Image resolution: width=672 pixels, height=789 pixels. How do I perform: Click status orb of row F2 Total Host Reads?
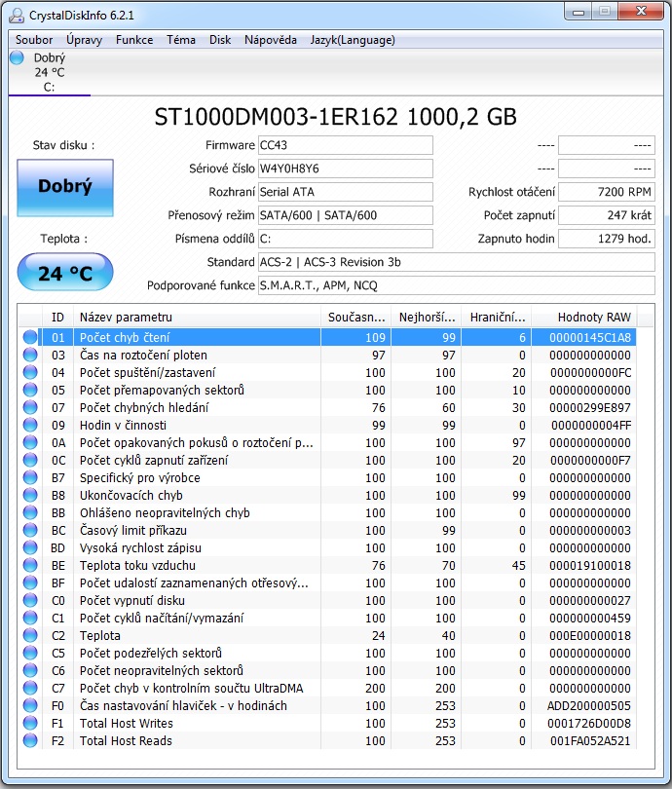coord(30,740)
